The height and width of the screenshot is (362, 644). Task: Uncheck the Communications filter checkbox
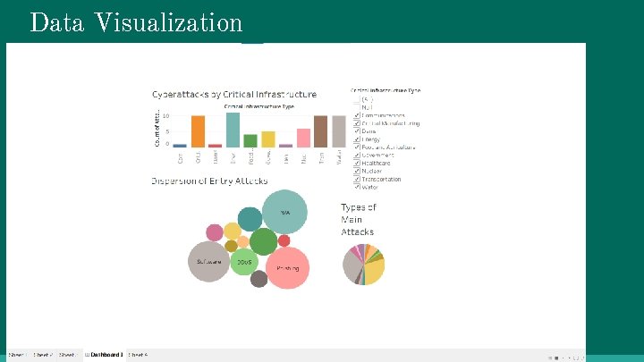tap(357, 115)
